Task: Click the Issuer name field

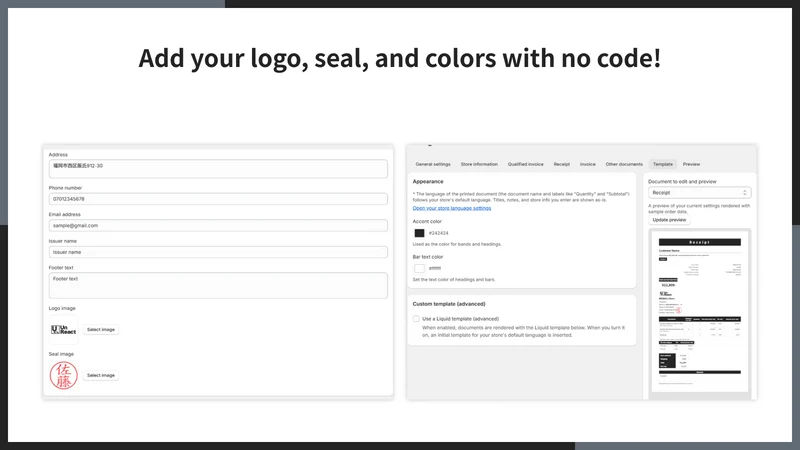Action: (218, 252)
